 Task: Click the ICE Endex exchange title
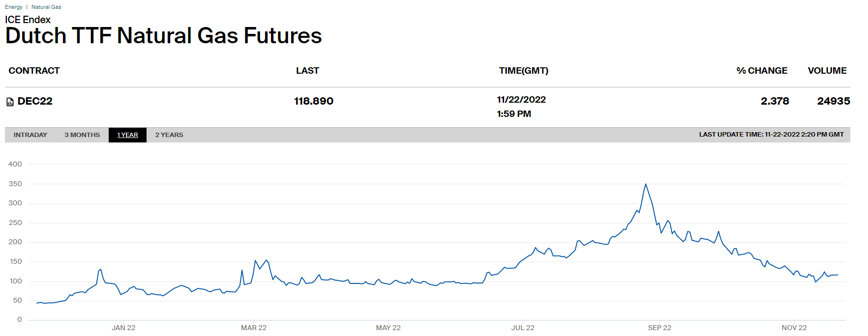pyautogui.click(x=28, y=20)
